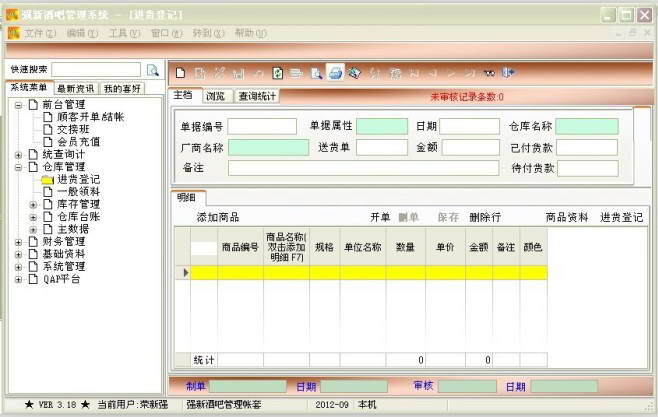
Task: Click the 开单 button
Action: 380,217
